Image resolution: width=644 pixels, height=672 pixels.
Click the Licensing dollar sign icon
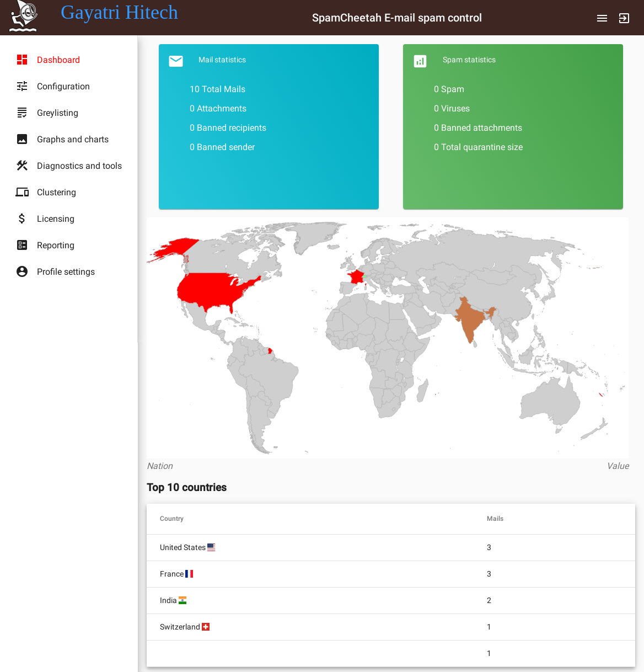pos(22,218)
